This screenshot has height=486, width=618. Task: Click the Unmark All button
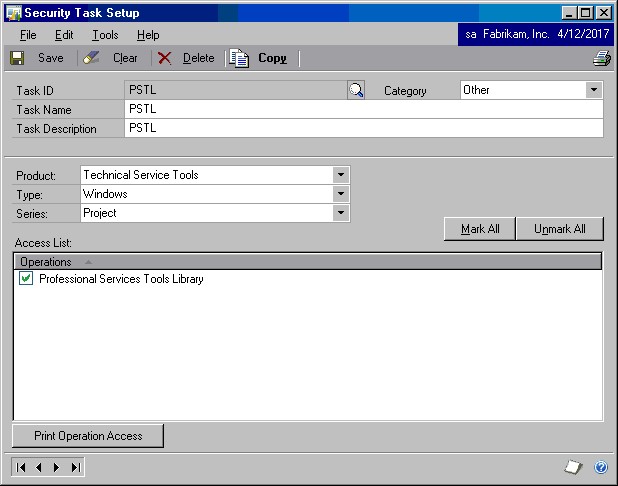tap(560, 229)
